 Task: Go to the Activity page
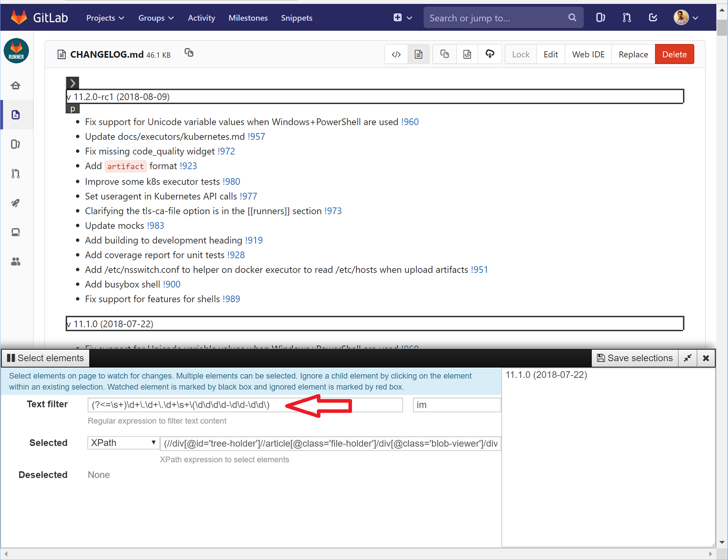point(201,18)
